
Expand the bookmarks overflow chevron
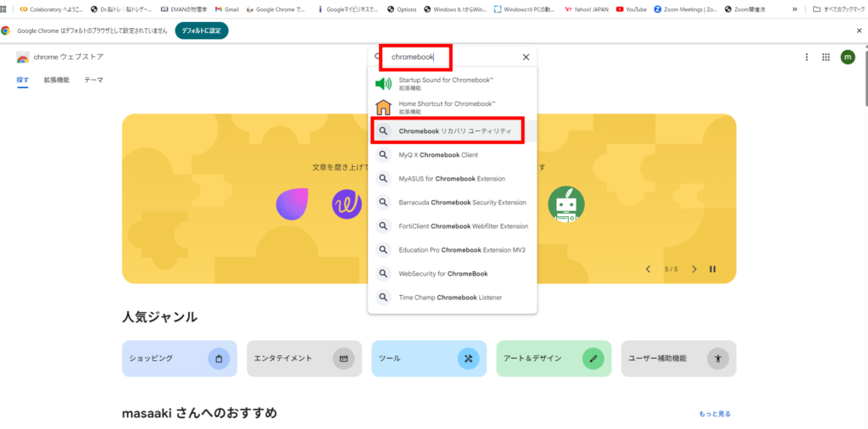coord(794,9)
